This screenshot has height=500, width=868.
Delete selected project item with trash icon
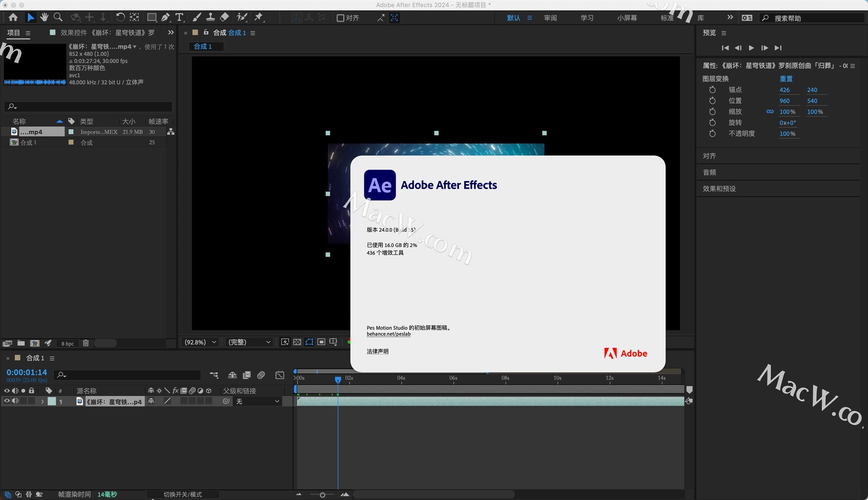86,343
